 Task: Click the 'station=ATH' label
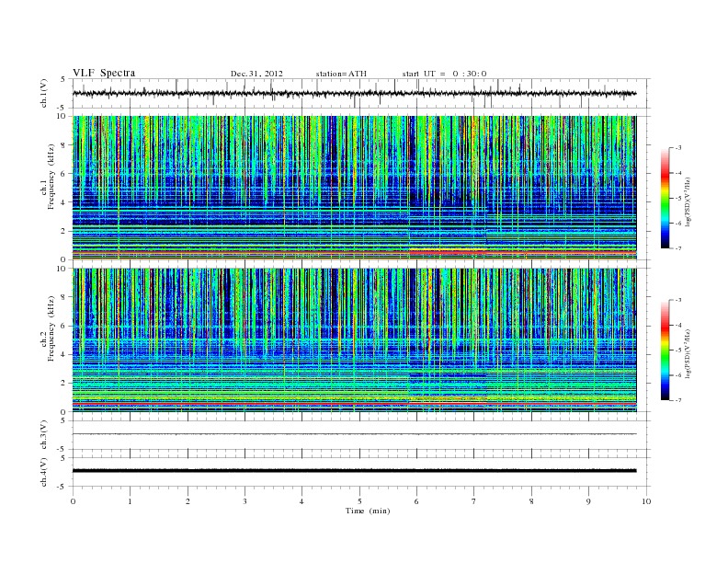coord(341,74)
